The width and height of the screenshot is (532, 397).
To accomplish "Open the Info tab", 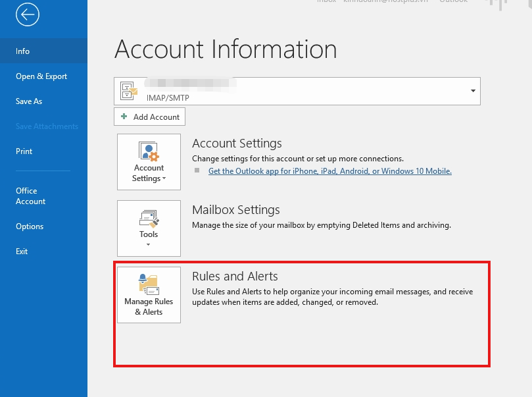I will point(43,51).
